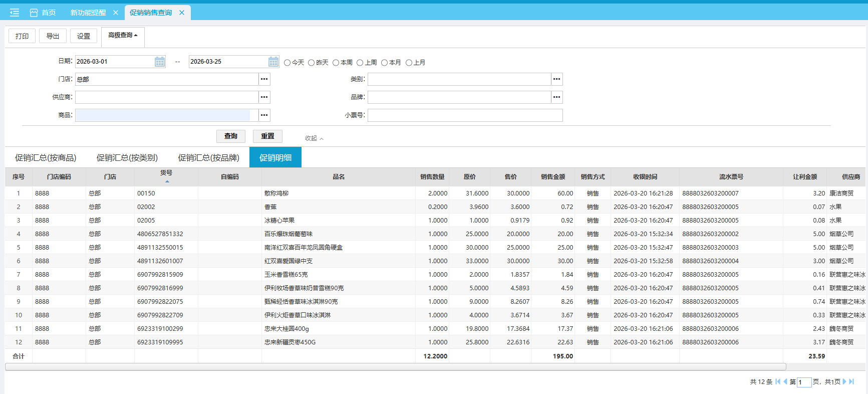The image size is (868, 394).
Task: Jump to the first page arrow
Action: pos(778,381)
